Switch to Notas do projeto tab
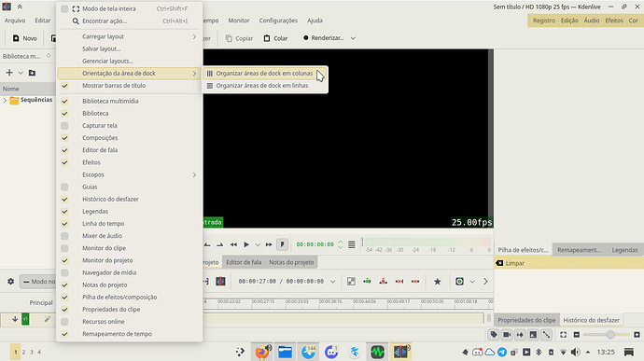 tap(291, 262)
